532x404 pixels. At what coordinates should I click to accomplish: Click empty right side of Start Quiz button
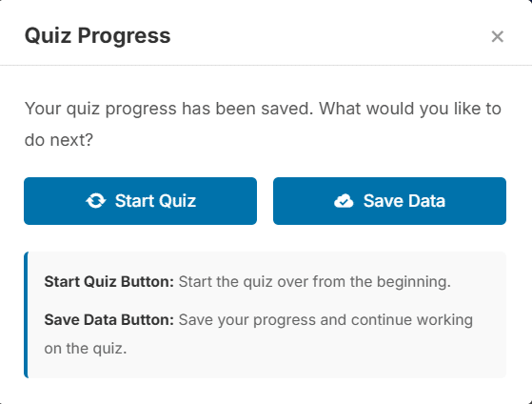[x=227, y=201]
